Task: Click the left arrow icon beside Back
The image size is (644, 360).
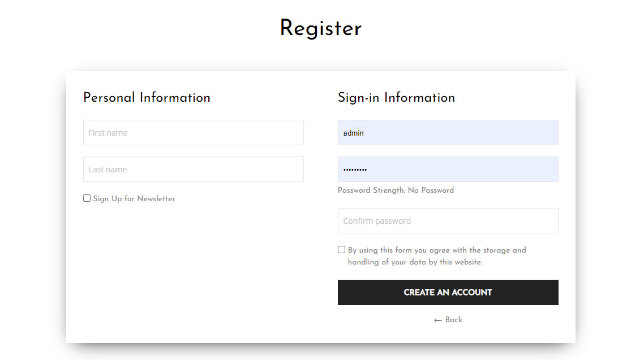Action: pyautogui.click(x=437, y=320)
